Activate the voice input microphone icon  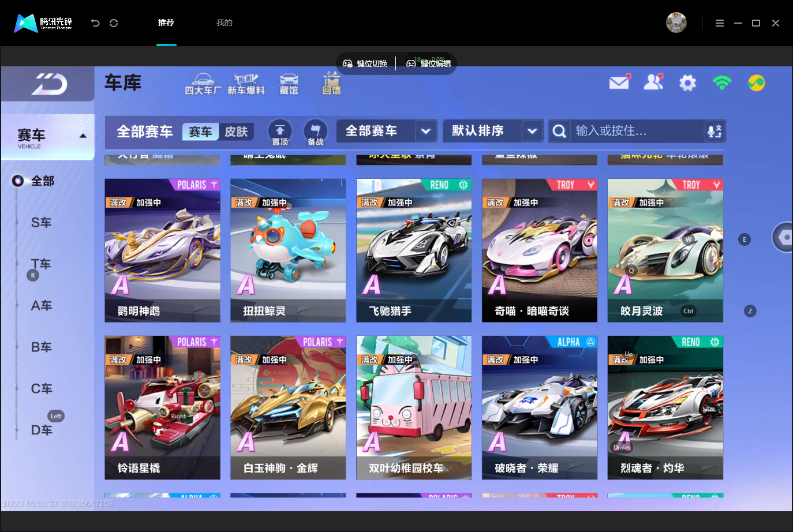[x=715, y=131]
